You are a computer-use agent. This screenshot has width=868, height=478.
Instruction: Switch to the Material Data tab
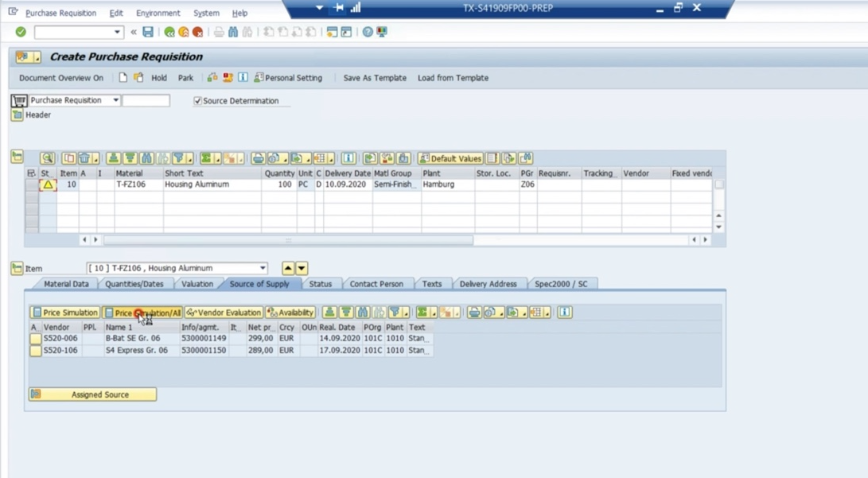pyautogui.click(x=66, y=284)
